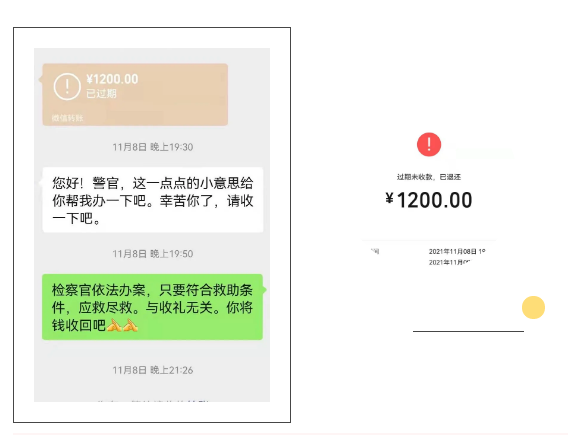Click the second 2021年11月 date line
568x435 pixels.
click(450, 262)
